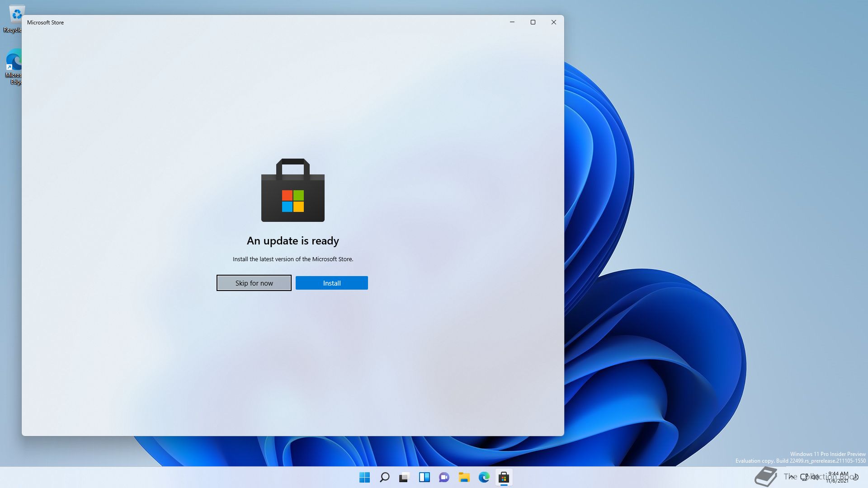Open File Explorer from the taskbar
The image size is (868, 488).
point(464,477)
